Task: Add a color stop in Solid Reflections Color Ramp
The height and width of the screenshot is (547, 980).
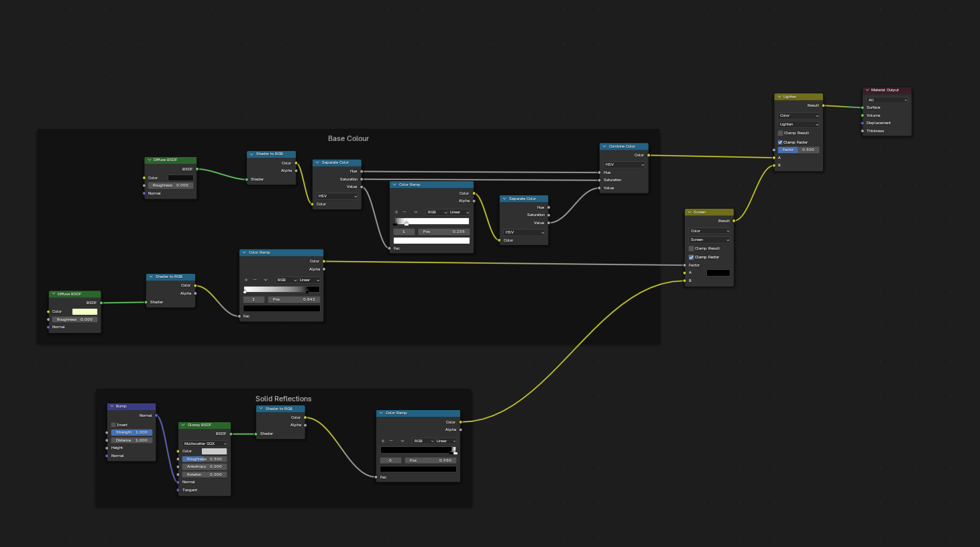Action: (383, 441)
